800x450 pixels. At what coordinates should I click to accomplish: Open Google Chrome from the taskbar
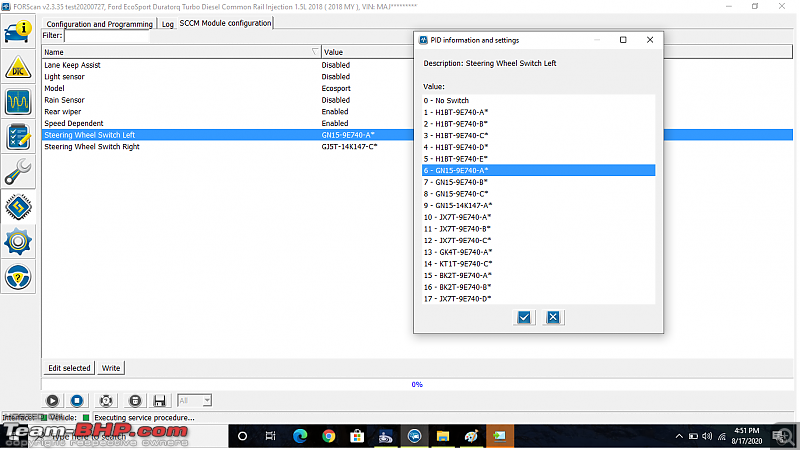329,436
